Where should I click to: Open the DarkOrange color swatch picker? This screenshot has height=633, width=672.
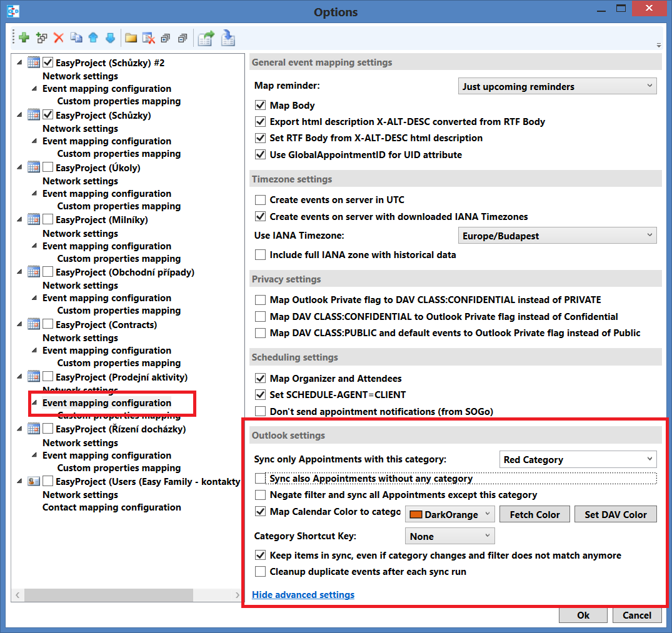pyautogui.click(x=449, y=514)
